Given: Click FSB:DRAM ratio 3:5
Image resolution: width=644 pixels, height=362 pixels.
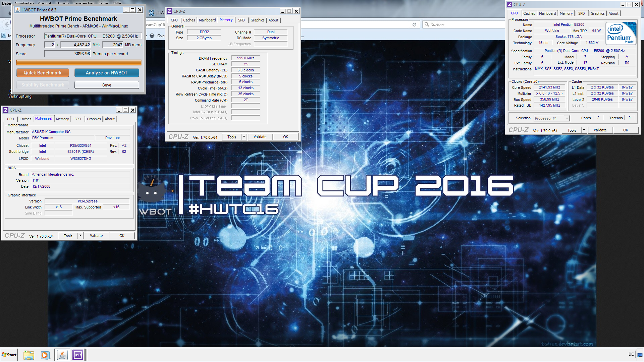Looking at the screenshot, I should [246, 64].
